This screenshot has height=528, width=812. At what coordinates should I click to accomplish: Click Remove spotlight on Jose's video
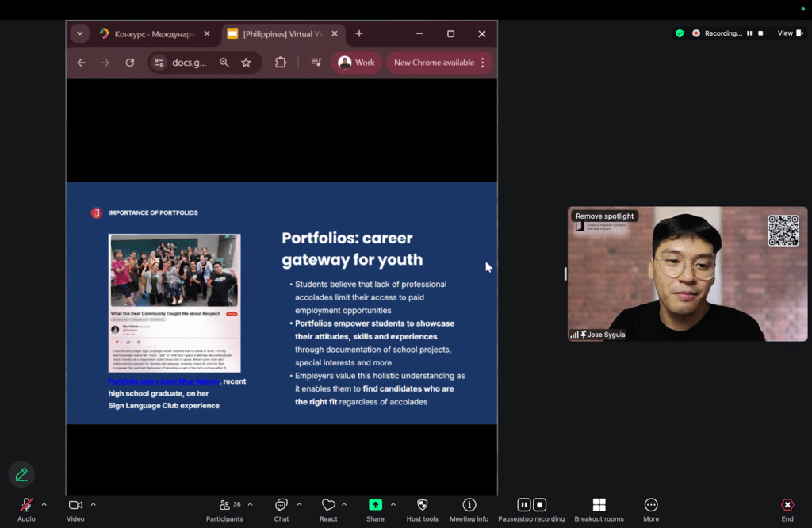click(604, 216)
